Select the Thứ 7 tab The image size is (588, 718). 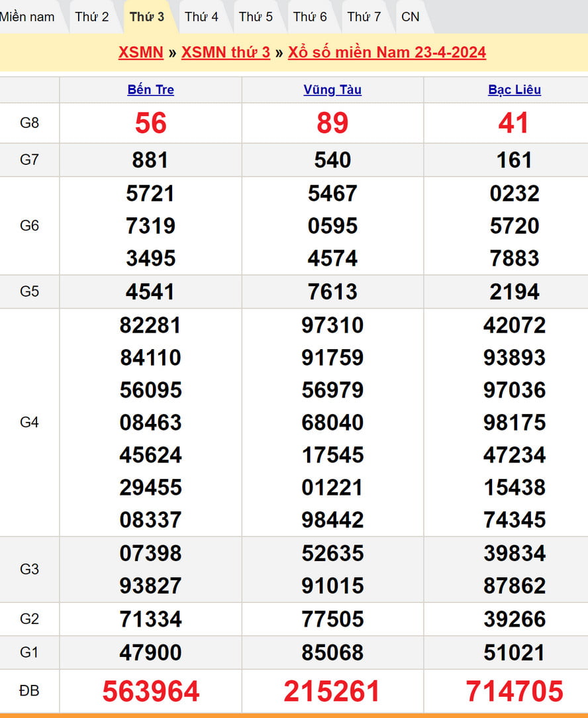point(364,17)
